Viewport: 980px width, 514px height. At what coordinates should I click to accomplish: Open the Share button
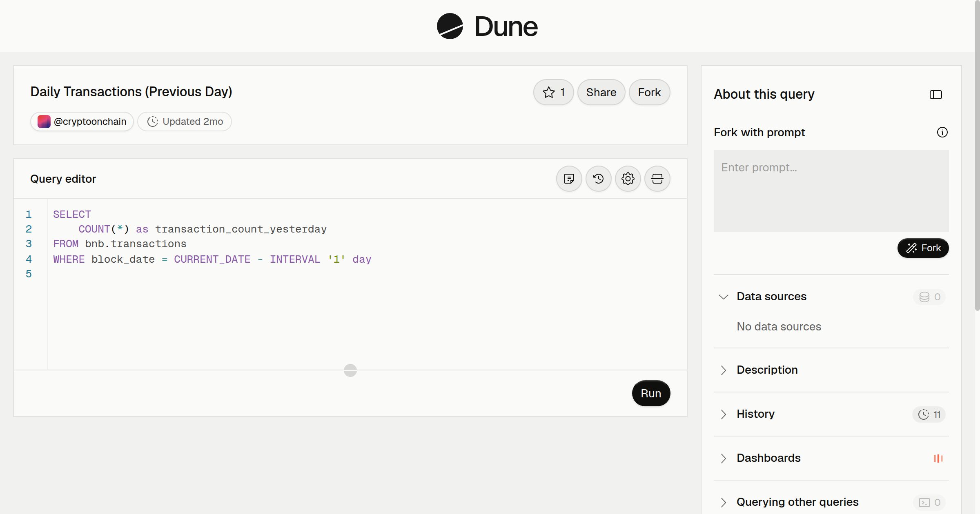point(601,92)
